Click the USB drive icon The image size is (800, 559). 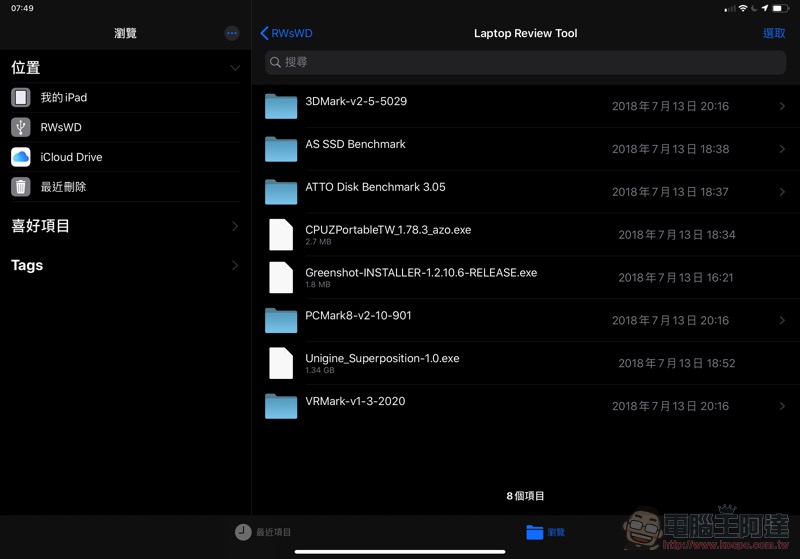(21, 127)
